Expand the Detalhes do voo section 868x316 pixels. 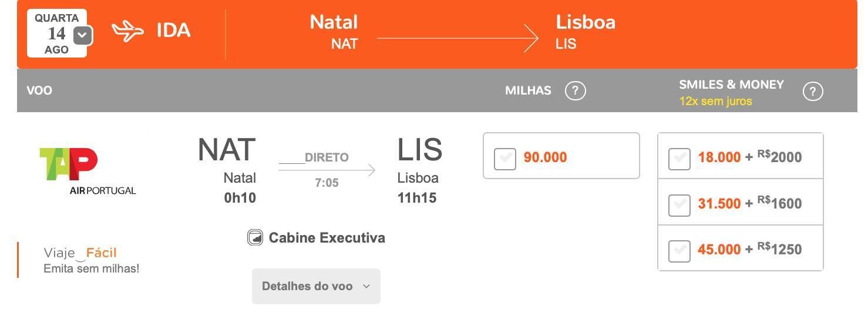tap(316, 286)
